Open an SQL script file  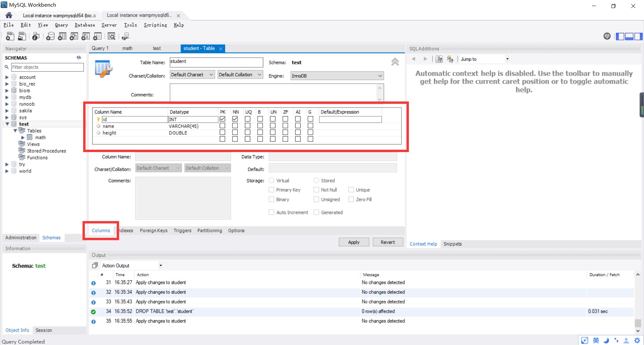(x=22, y=36)
